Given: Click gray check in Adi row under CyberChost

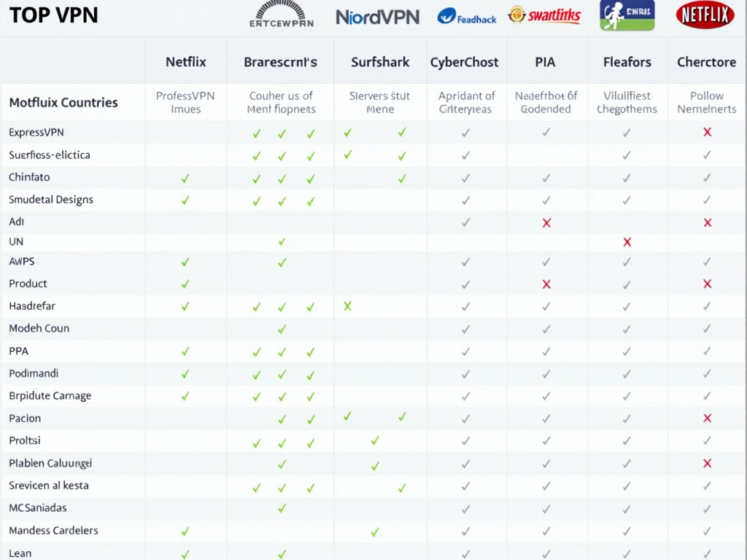Looking at the screenshot, I should click(465, 222).
